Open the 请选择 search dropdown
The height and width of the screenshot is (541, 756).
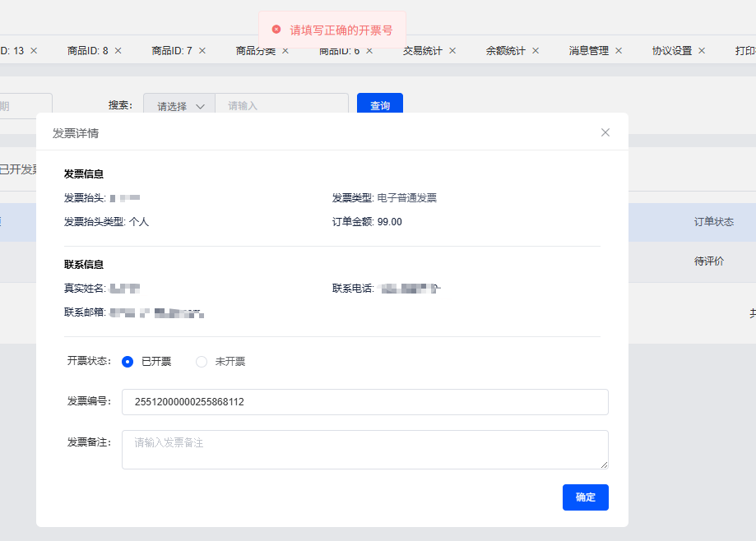tap(179, 105)
